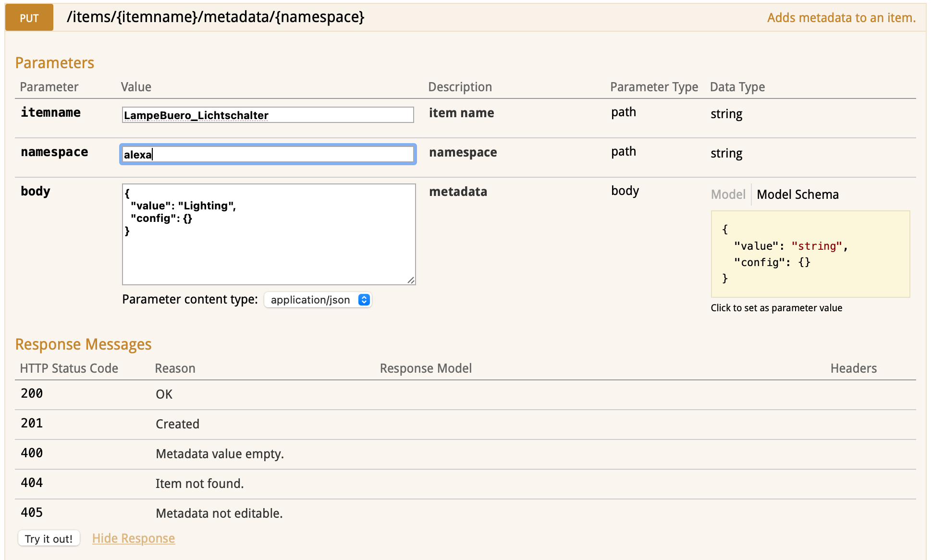Click the Parameters section heading
Viewport: 932px width, 560px height.
[55, 63]
